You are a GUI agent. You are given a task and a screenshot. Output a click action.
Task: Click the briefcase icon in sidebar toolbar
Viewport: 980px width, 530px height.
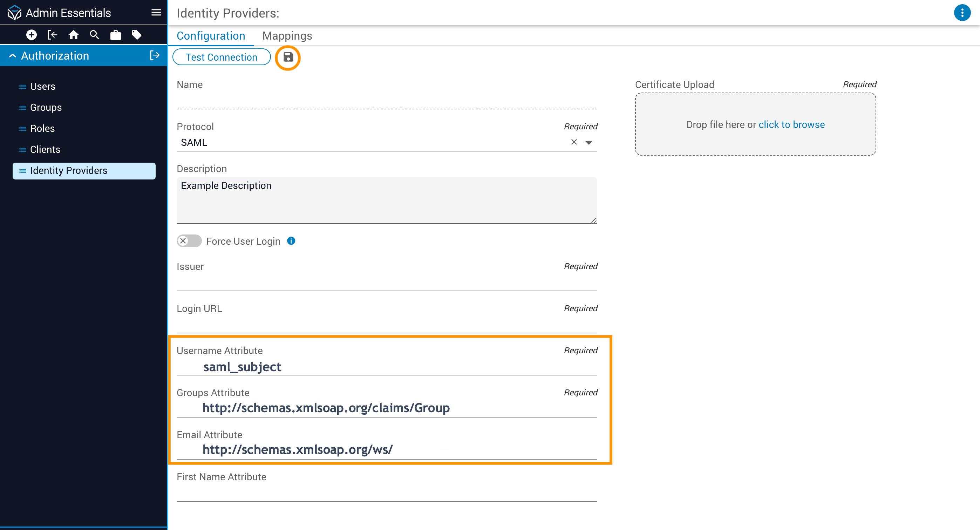(x=115, y=35)
